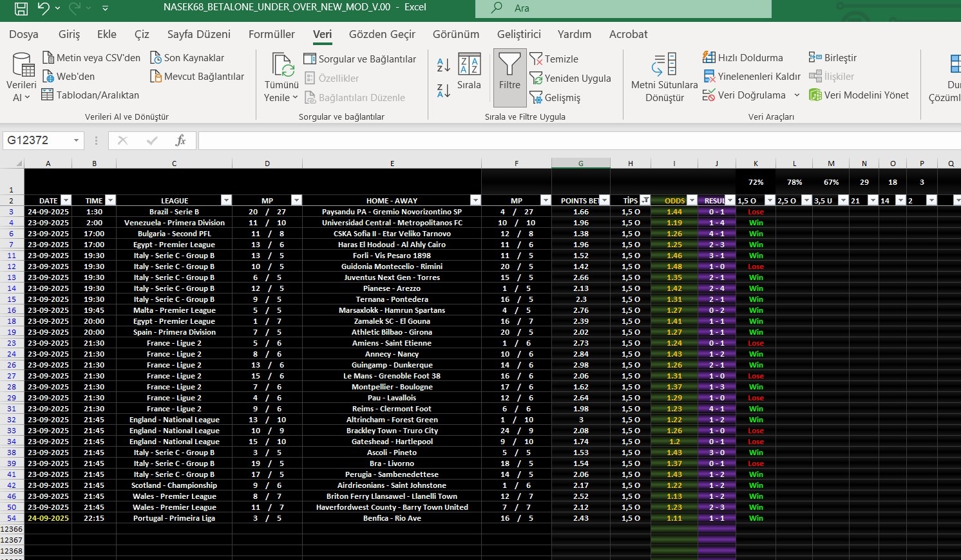Click the Undo arrow icon
This screenshot has width=961, height=560.
43,8
